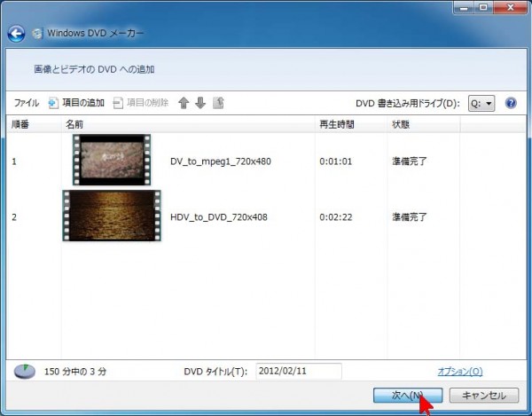
Task: Sort by 再生時間 column header
Action: [334, 125]
